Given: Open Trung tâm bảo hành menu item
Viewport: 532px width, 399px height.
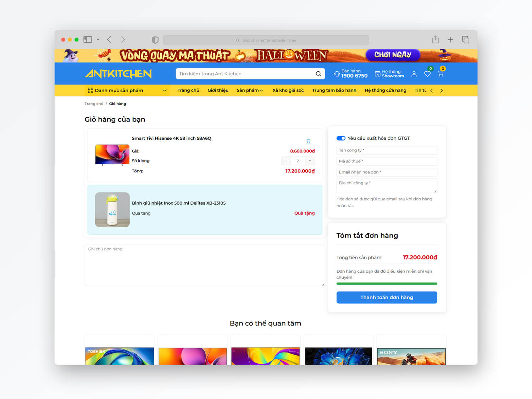Looking at the screenshot, I should (334, 90).
